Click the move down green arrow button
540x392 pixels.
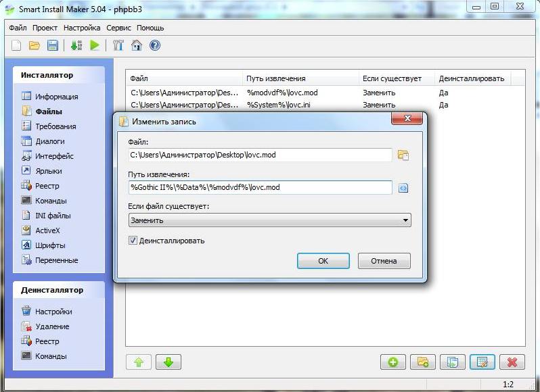(168, 362)
